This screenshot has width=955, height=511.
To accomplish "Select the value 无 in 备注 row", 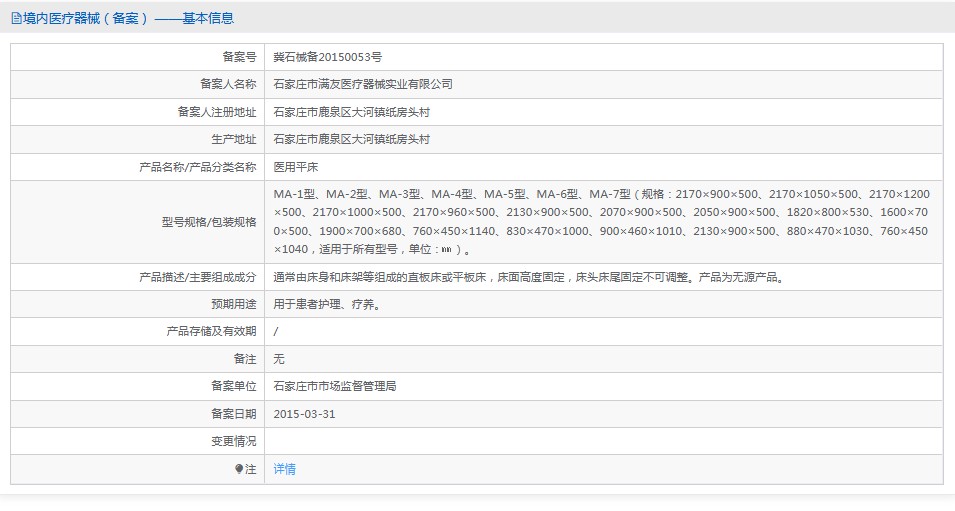I will click(x=278, y=359).
